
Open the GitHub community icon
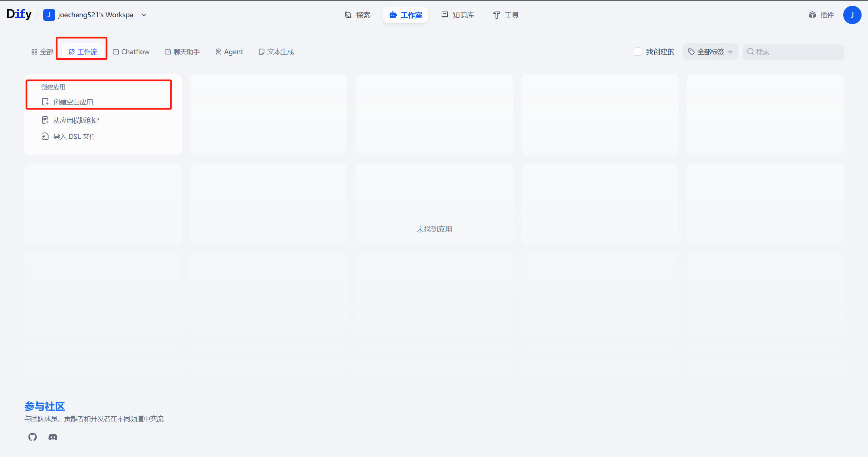click(33, 437)
